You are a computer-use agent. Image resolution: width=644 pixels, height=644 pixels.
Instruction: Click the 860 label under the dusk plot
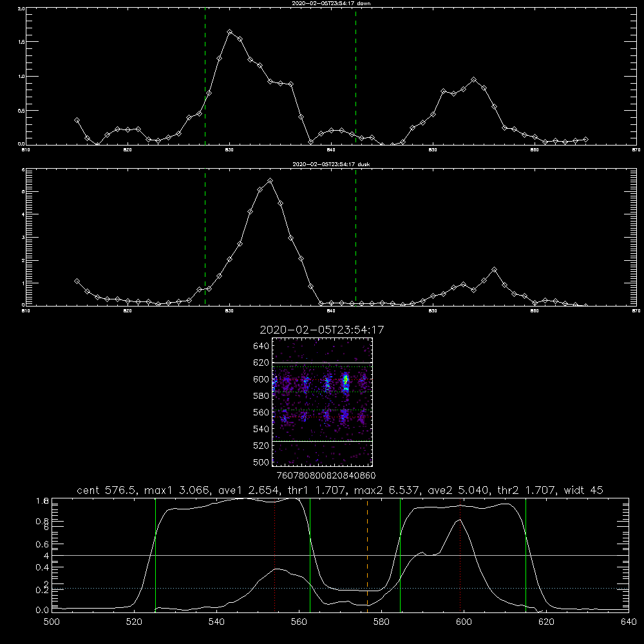point(535,311)
